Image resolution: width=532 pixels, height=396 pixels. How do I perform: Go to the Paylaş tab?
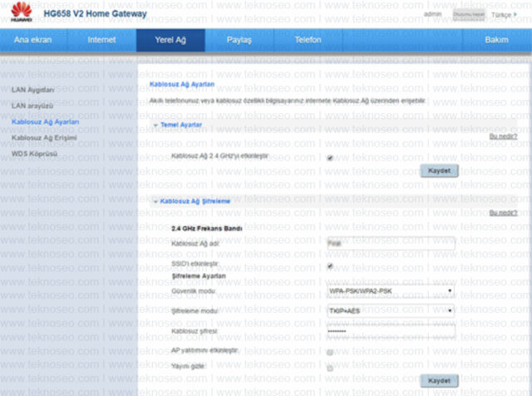click(239, 40)
